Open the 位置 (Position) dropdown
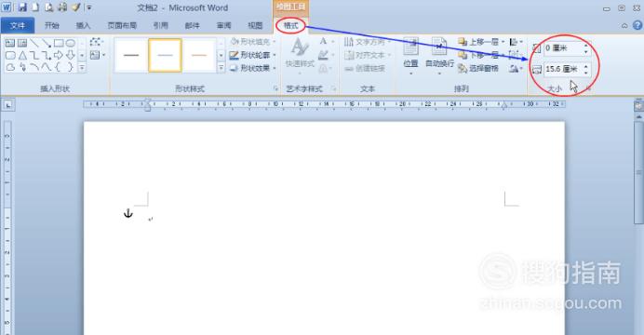 point(410,55)
